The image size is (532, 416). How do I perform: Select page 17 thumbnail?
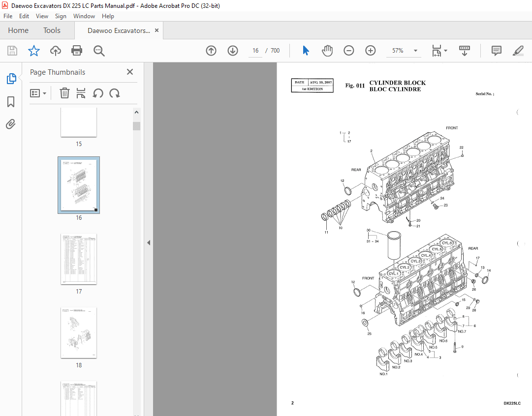(x=79, y=259)
